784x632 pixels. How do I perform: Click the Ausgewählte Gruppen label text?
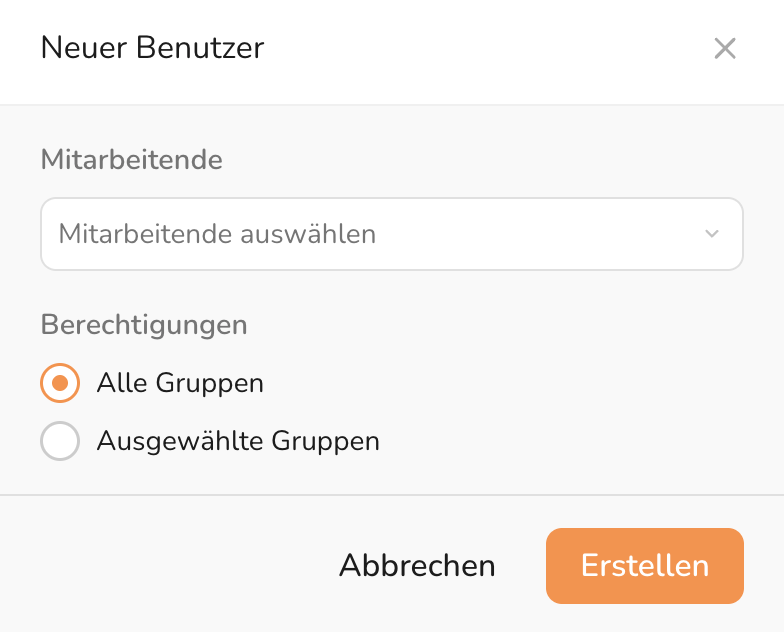[x=238, y=441]
